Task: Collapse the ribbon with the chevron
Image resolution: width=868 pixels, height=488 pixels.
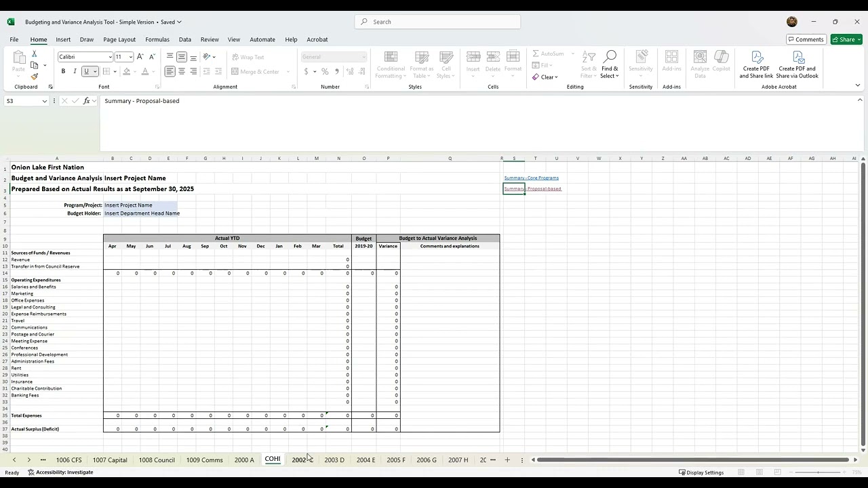Action: [x=857, y=85]
